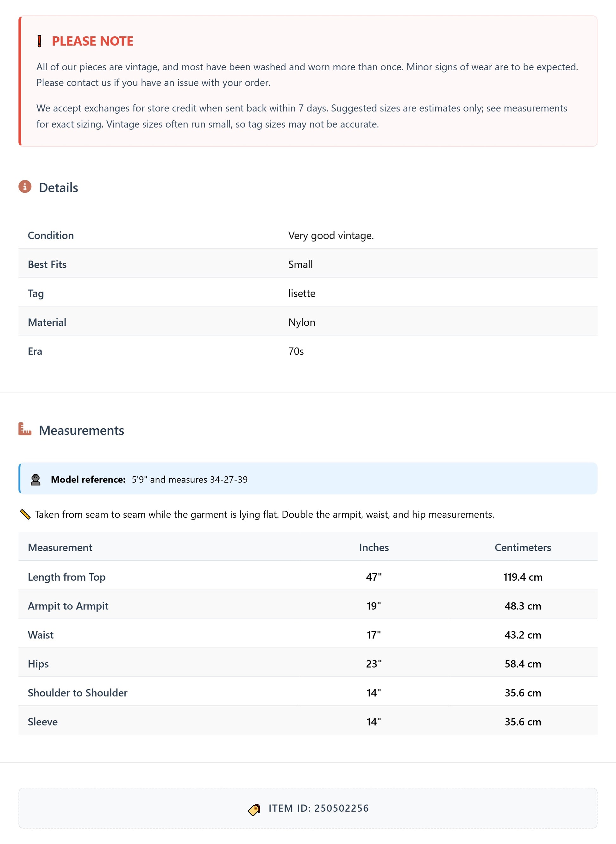Click the model person icon

coord(35,479)
